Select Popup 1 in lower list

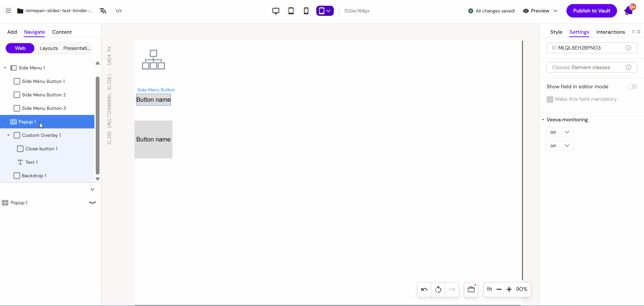(x=19, y=203)
